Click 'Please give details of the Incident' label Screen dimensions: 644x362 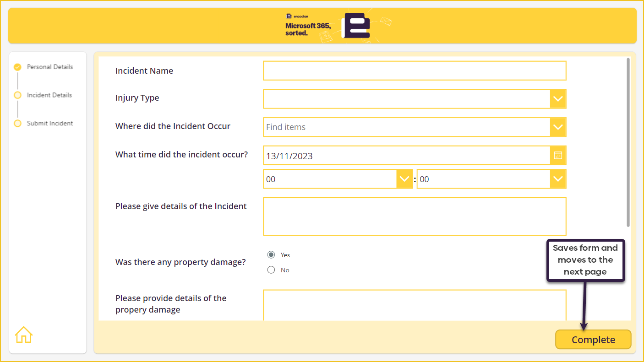click(x=181, y=206)
